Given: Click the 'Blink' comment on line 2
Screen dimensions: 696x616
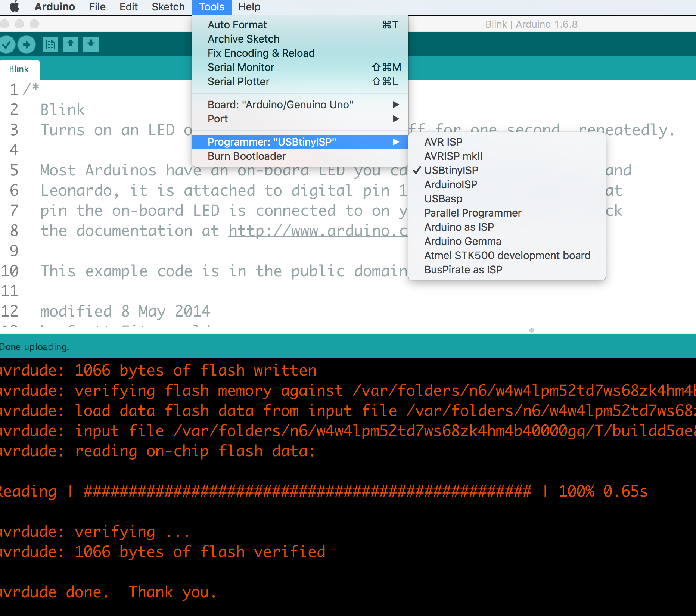Looking at the screenshot, I should 63,110.
